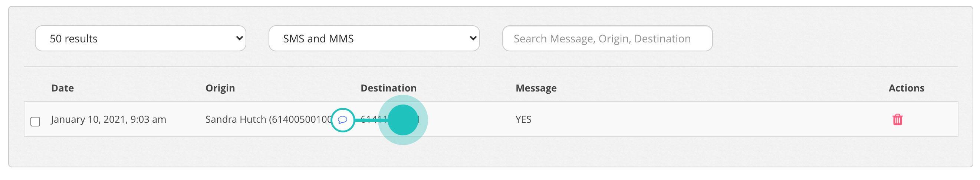
Task: Click the chevron on the "SMS and MMS" selector
Action: (473, 38)
